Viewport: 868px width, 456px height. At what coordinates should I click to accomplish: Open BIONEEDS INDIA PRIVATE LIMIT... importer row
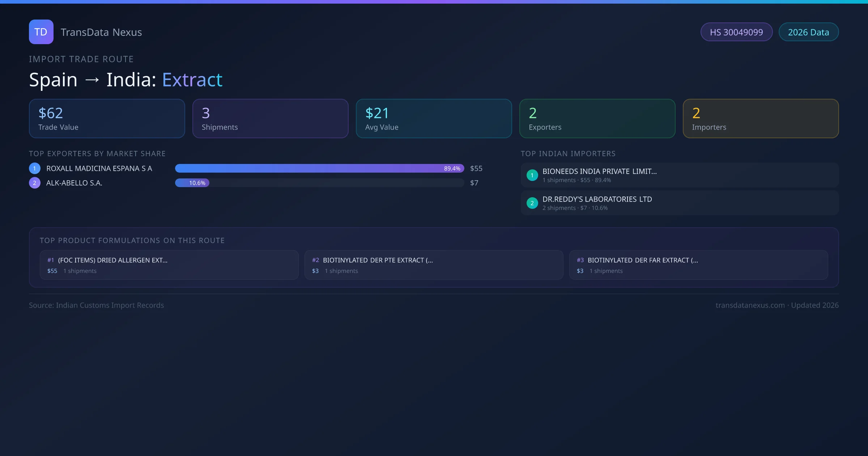tap(680, 175)
